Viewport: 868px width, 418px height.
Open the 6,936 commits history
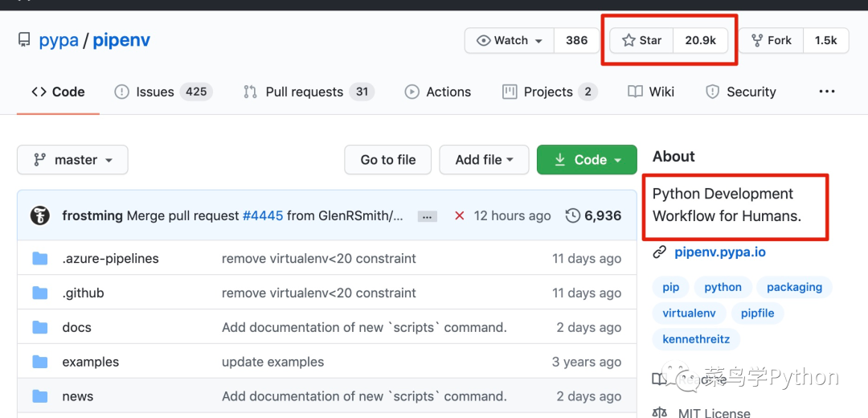[593, 216]
